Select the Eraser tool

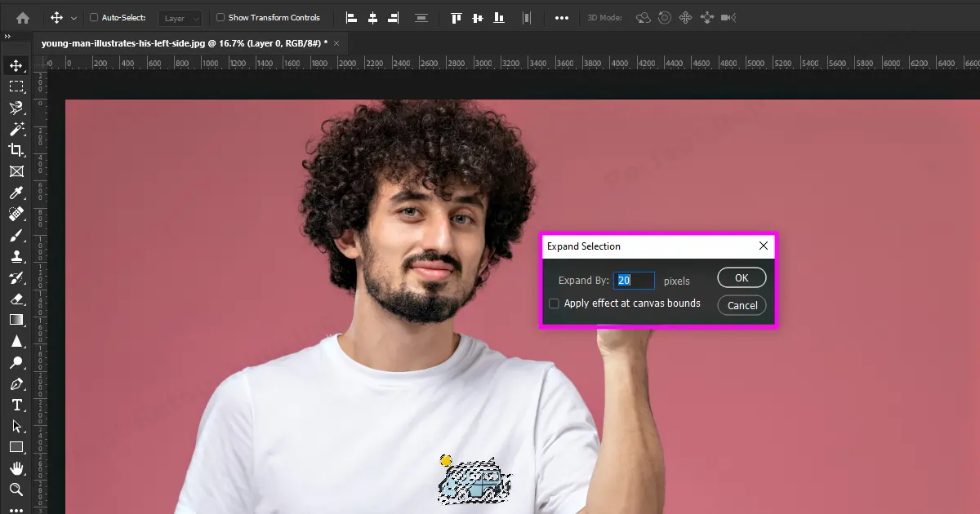click(x=16, y=299)
